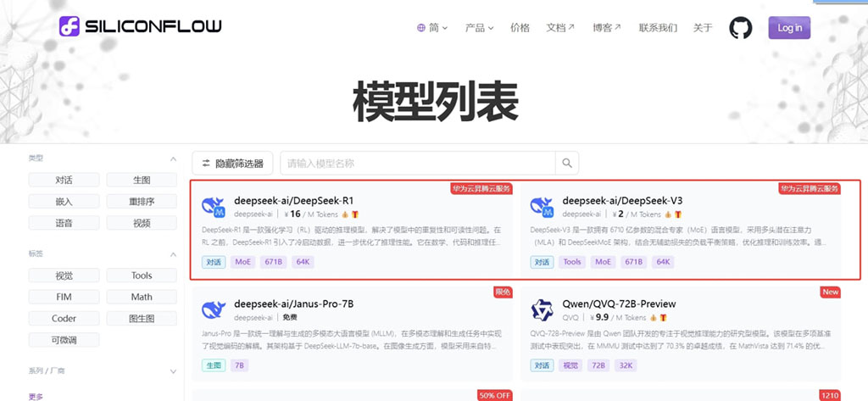This screenshot has width=868, height=401.
Task: Click gift icon on DeepSeek-V3 card
Action: pos(677,214)
